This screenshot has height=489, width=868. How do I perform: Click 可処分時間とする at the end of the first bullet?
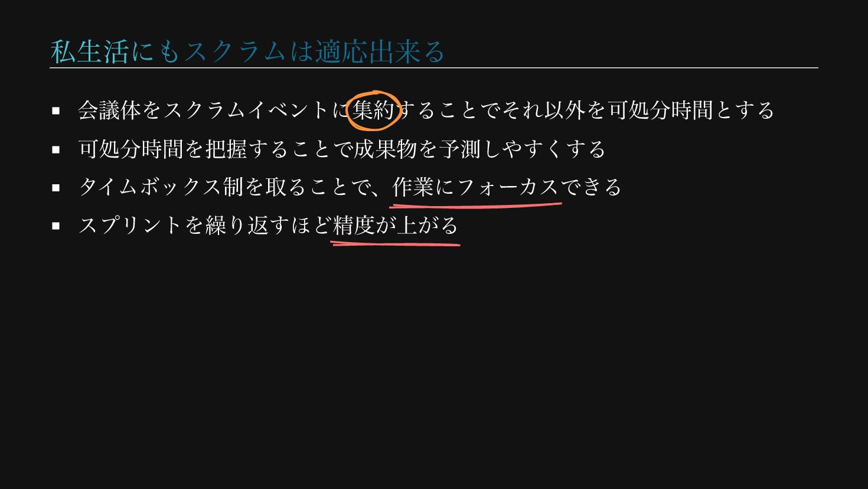[691, 110]
